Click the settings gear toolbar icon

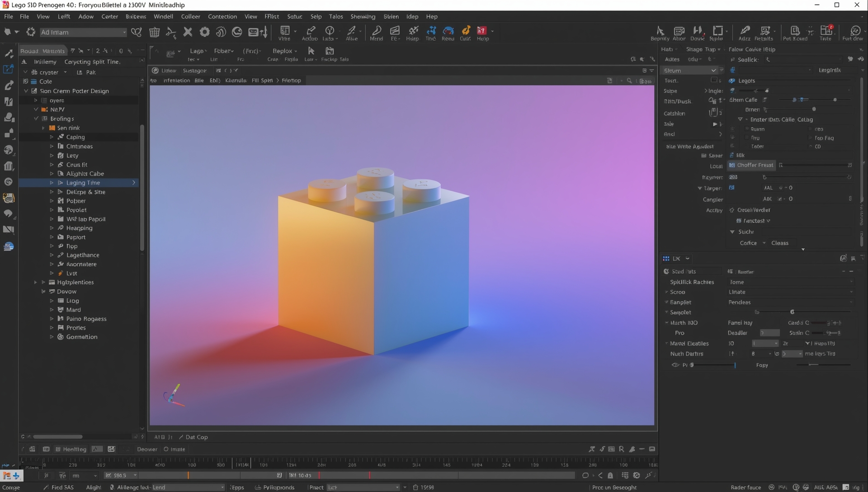pyautogui.click(x=205, y=32)
